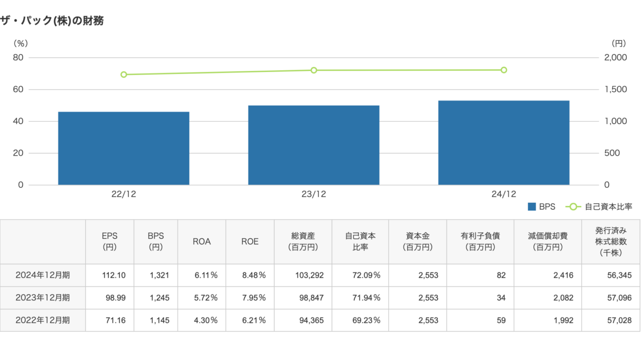This screenshot has width=644, height=337.
Task: Click the ザ・パック(株)の財務 heading
Action: tap(52, 20)
